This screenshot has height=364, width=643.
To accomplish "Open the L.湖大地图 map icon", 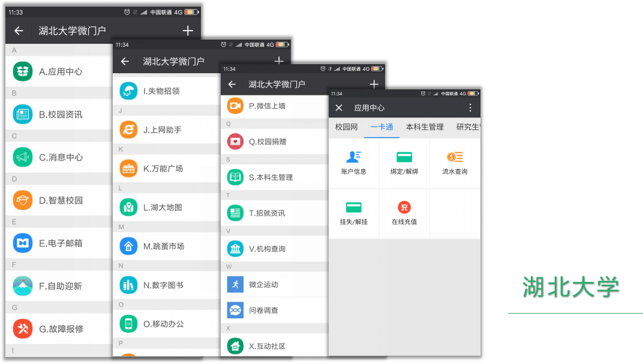I will (x=128, y=207).
